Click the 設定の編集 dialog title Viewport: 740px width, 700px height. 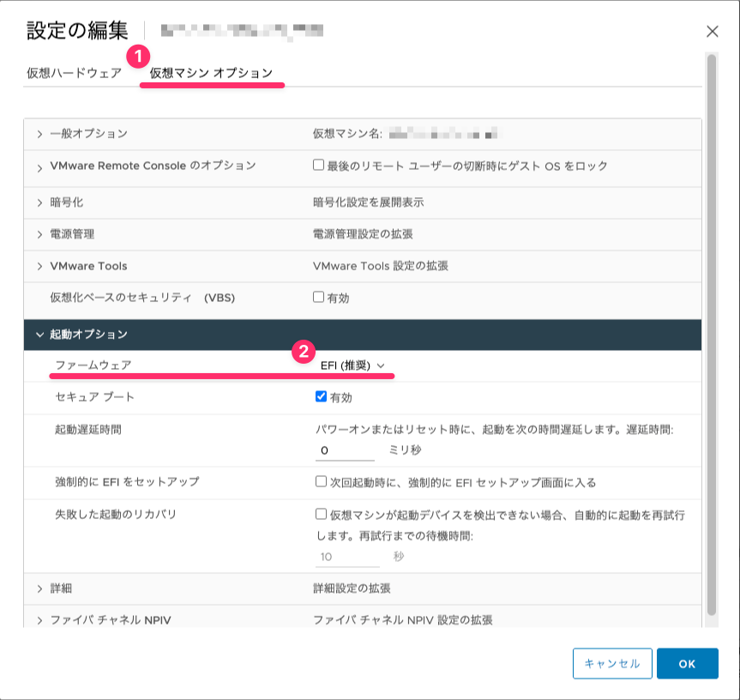[x=77, y=31]
